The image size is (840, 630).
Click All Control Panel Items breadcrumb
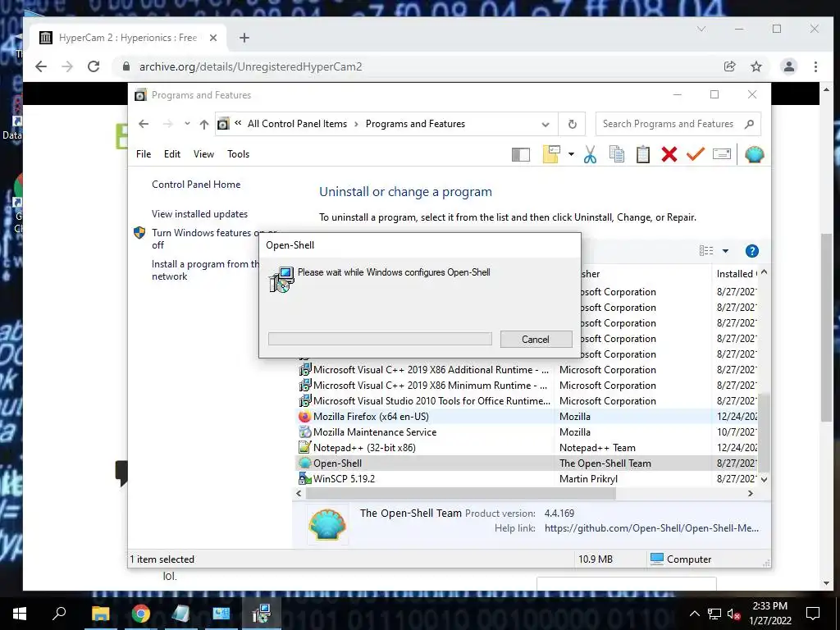point(297,124)
